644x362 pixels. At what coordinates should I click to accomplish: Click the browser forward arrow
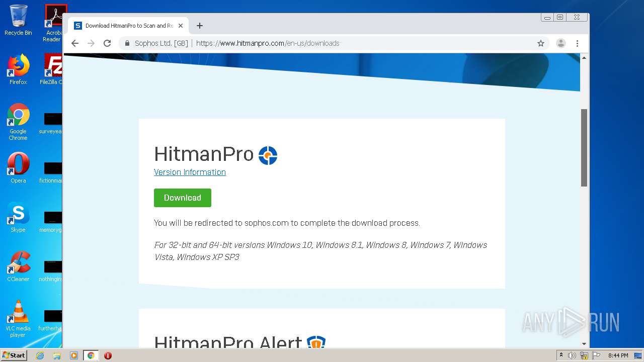click(91, 43)
